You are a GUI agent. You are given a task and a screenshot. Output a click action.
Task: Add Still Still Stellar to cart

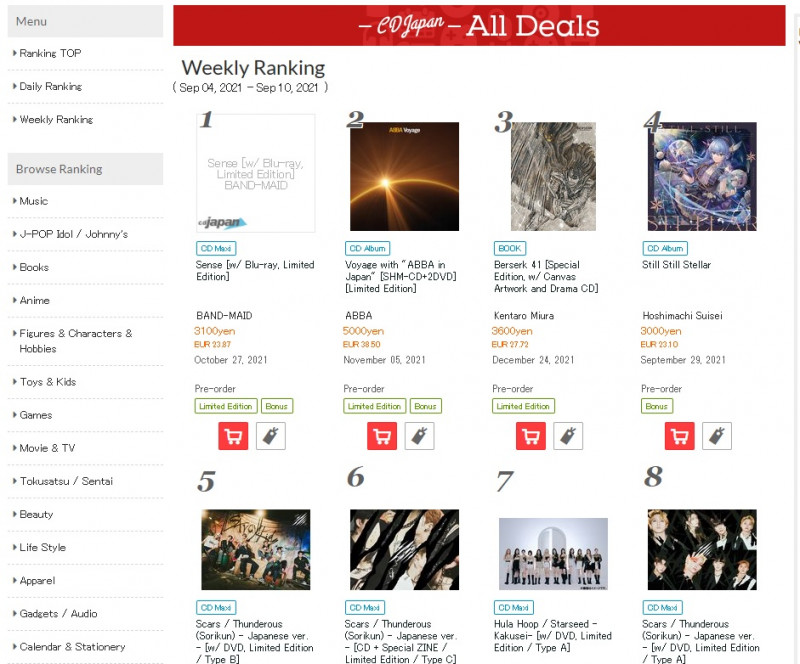click(680, 436)
